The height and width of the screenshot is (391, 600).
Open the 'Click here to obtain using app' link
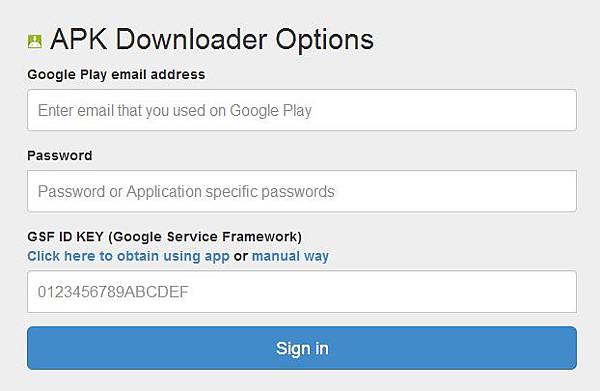[x=128, y=256]
